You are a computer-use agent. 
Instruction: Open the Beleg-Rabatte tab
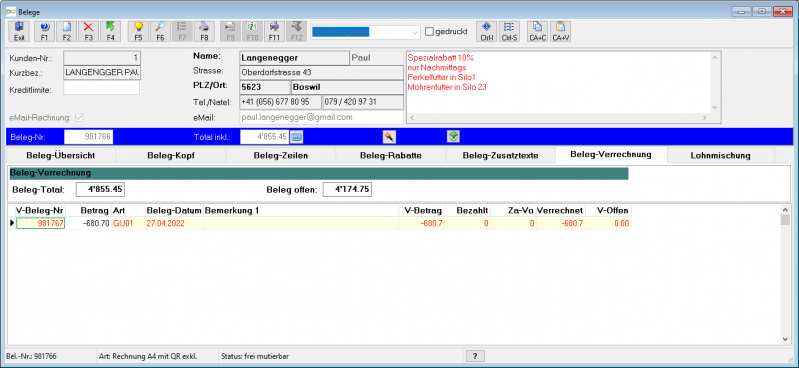(x=390, y=155)
